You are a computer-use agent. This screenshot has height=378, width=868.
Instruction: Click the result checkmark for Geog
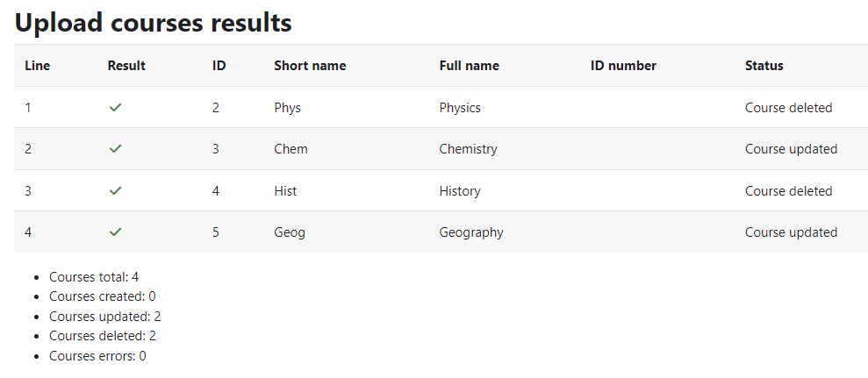pyautogui.click(x=115, y=232)
